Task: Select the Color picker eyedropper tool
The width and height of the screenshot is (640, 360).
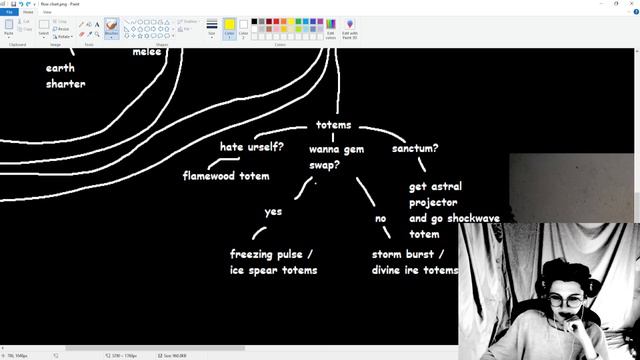Action: pos(89,34)
